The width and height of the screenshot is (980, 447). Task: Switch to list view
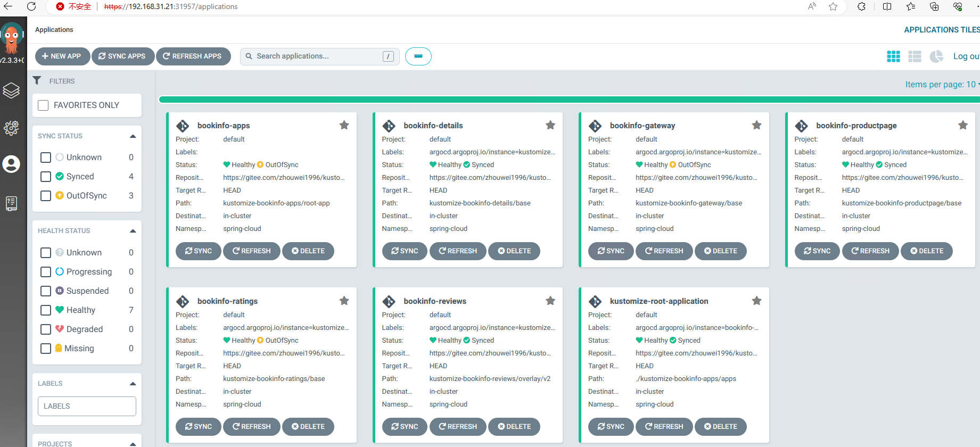pos(915,56)
